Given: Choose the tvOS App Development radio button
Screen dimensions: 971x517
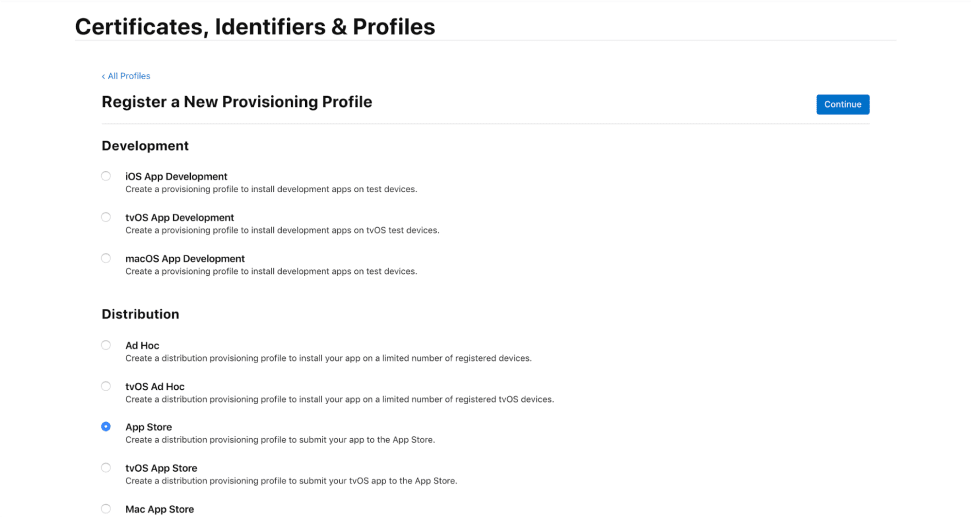Looking at the screenshot, I should point(106,217).
